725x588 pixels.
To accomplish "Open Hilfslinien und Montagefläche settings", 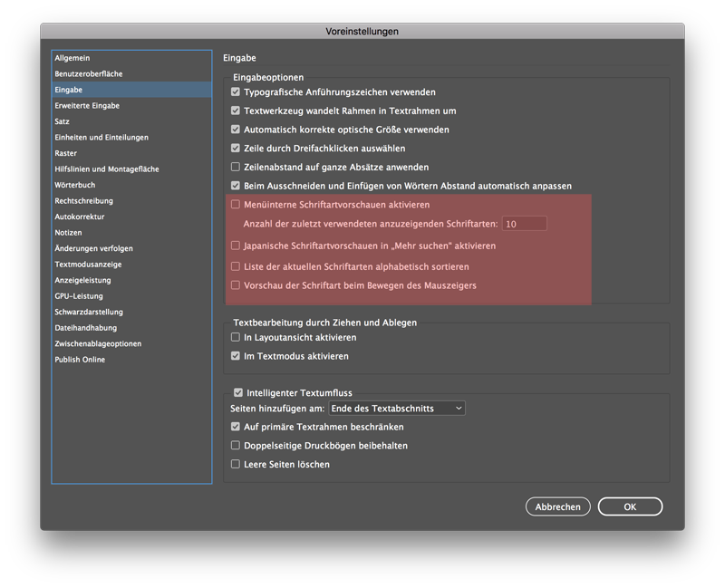I will click(x=131, y=169).
